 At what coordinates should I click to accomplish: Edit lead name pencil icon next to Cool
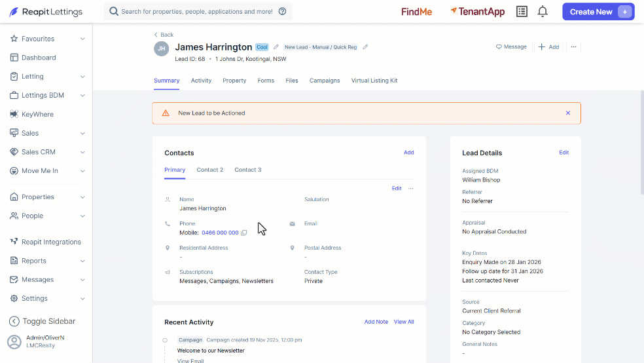click(276, 47)
